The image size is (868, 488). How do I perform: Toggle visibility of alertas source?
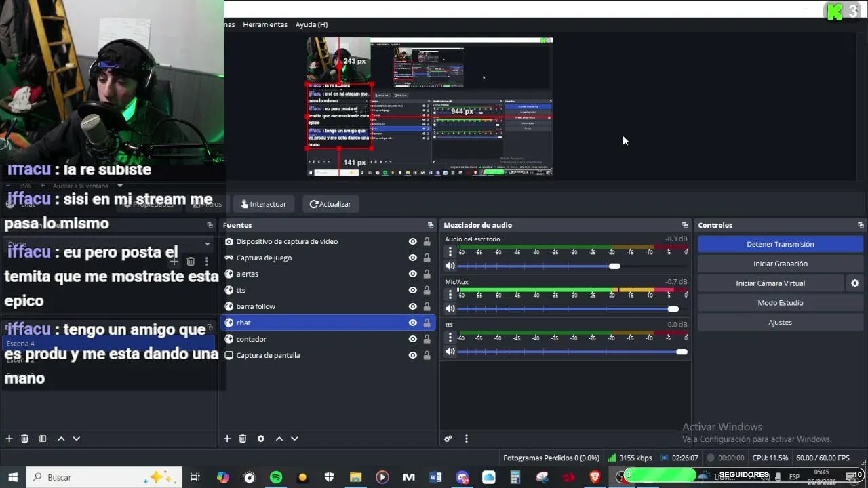click(x=412, y=274)
